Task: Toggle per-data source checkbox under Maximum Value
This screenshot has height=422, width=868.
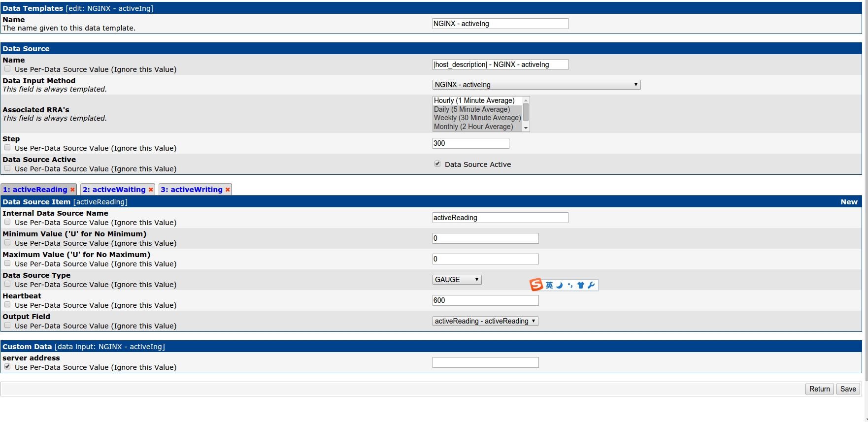Action: (7, 263)
